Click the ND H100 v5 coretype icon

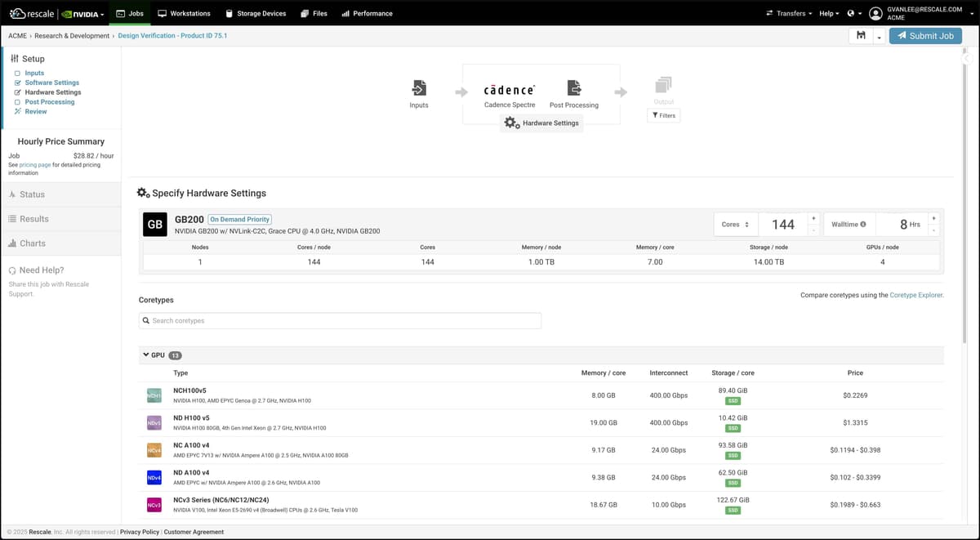click(154, 423)
